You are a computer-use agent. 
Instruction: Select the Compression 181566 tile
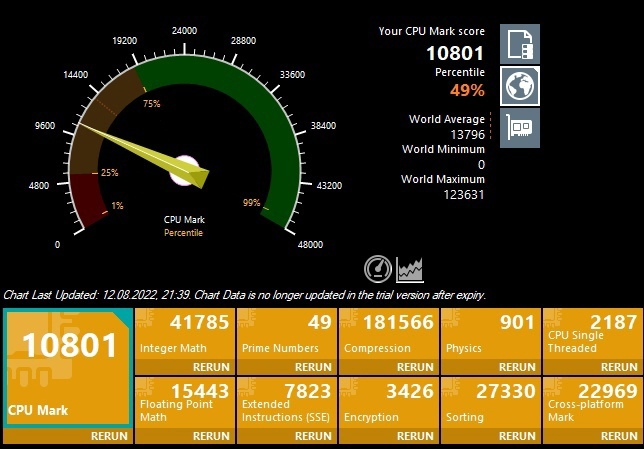389,334
